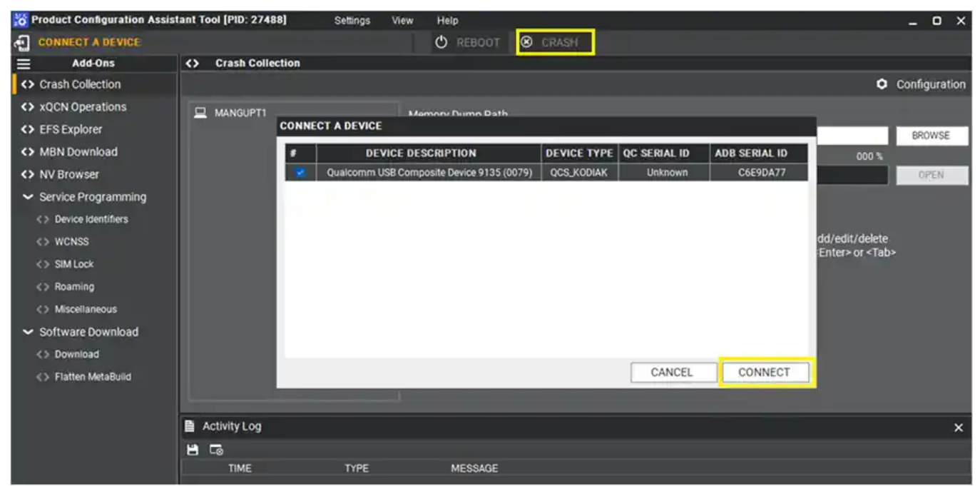
Task: Click the REBOOT label in toolbar
Action: (478, 43)
